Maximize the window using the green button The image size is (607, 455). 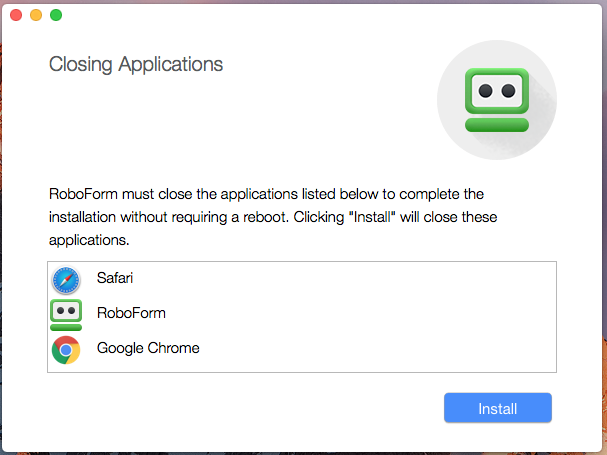click(56, 16)
